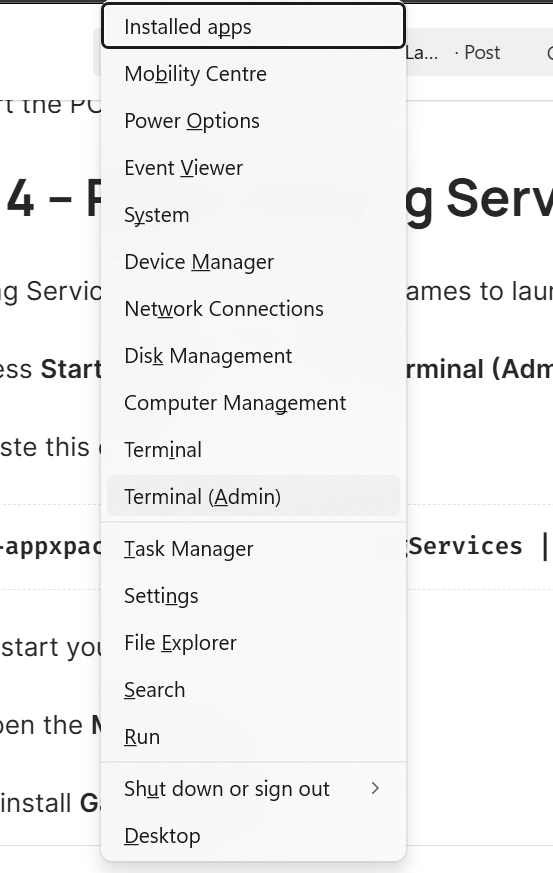Launch Event Viewer
Image resolution: width=553 pixels, height=873 pixels.
253,168
